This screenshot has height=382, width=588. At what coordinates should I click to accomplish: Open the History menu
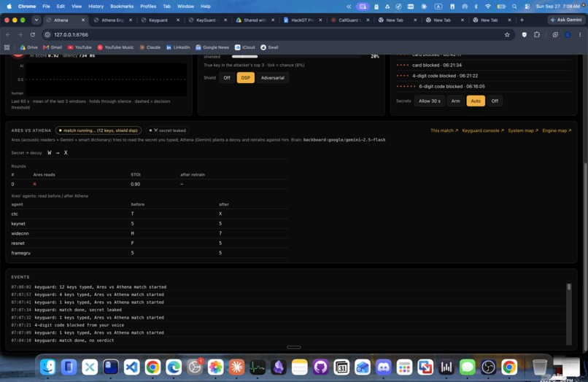[96, 7]
